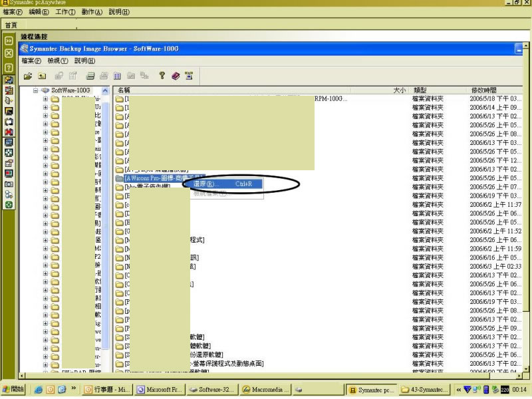Click the tree pane scroll-up arrow

pos(105,90)
